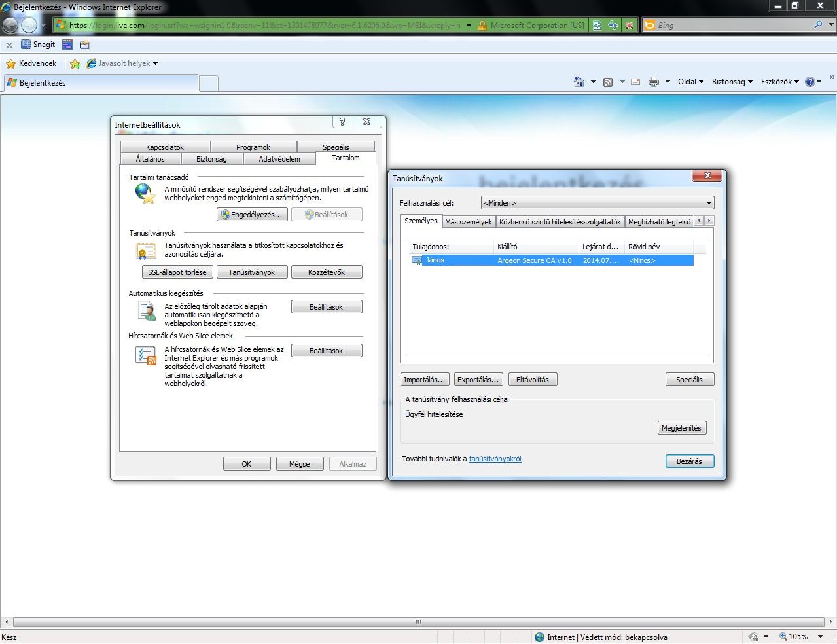Switch to the Speciális tab in Internetbeállítások

(x=336, y=147)
